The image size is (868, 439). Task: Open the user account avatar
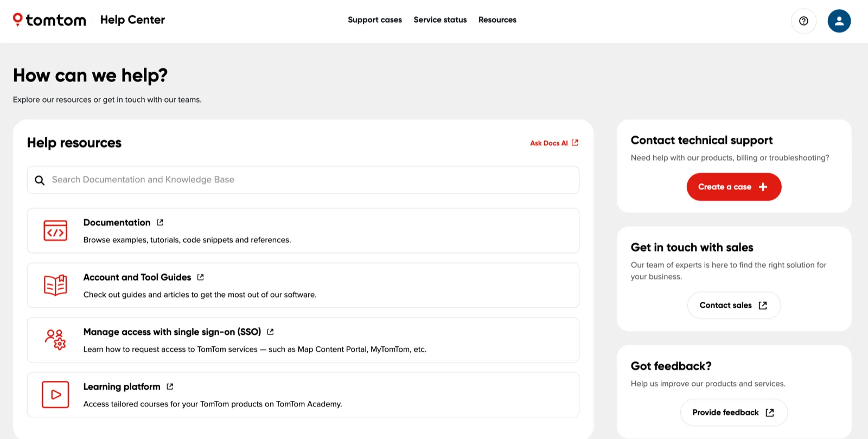tap(839, 21)
